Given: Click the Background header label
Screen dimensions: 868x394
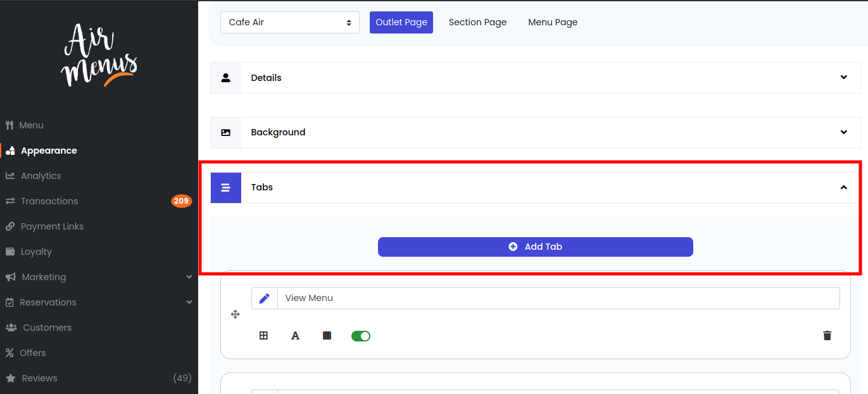Looking at the screenshot, I should point(278,132).
